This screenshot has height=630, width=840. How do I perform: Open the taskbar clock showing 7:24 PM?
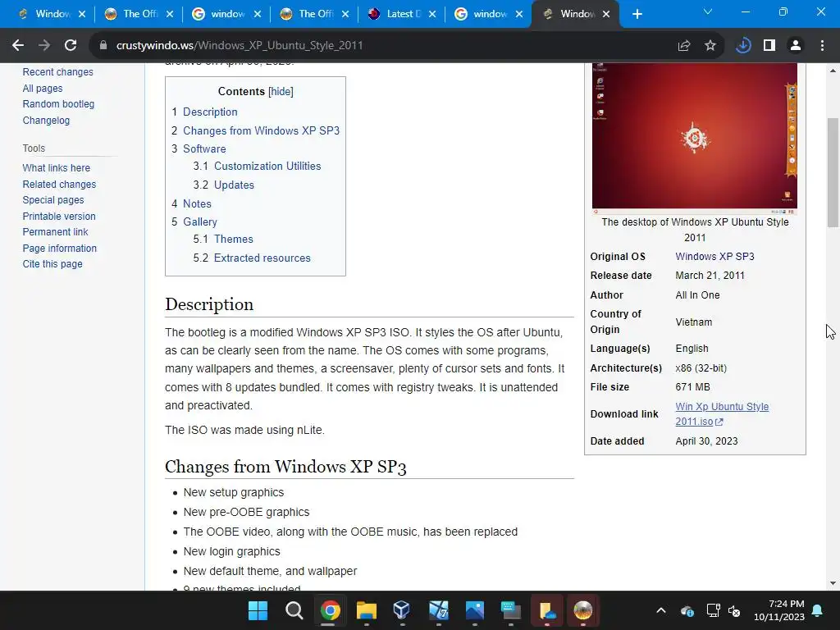pyautogui.click(x=779, y=610)
